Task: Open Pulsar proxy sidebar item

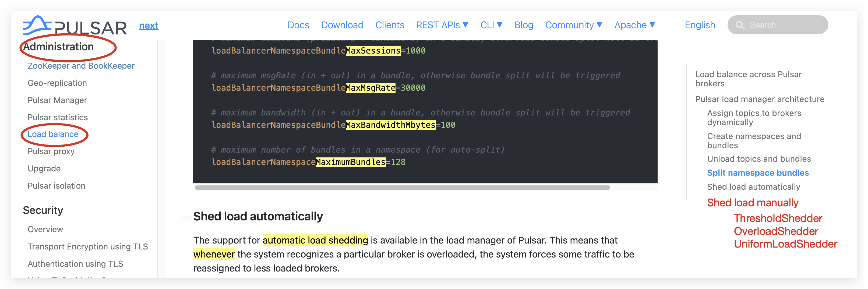Action: (x=51, y=151)
